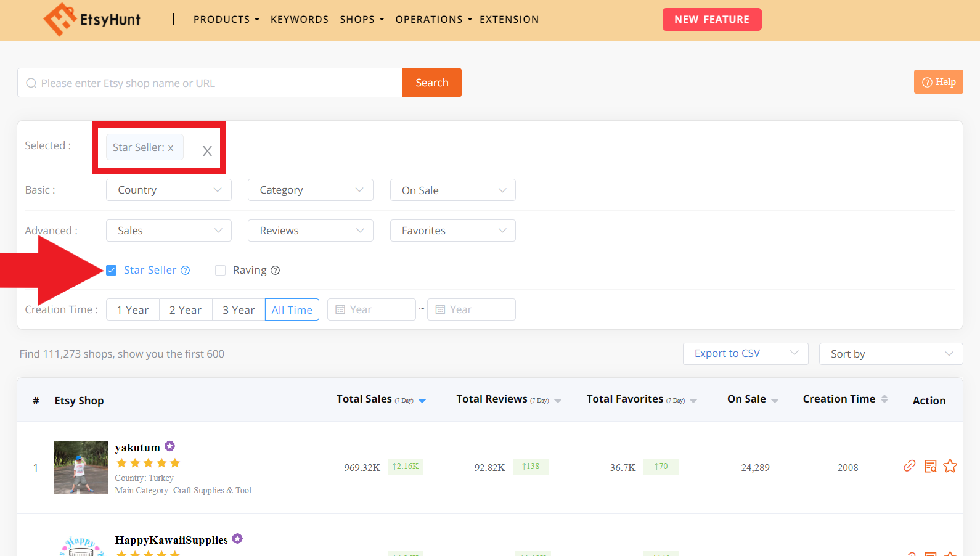980x556 pixels.
Task: Open the yakutum shop name link
Action: (x=137, y=448)
